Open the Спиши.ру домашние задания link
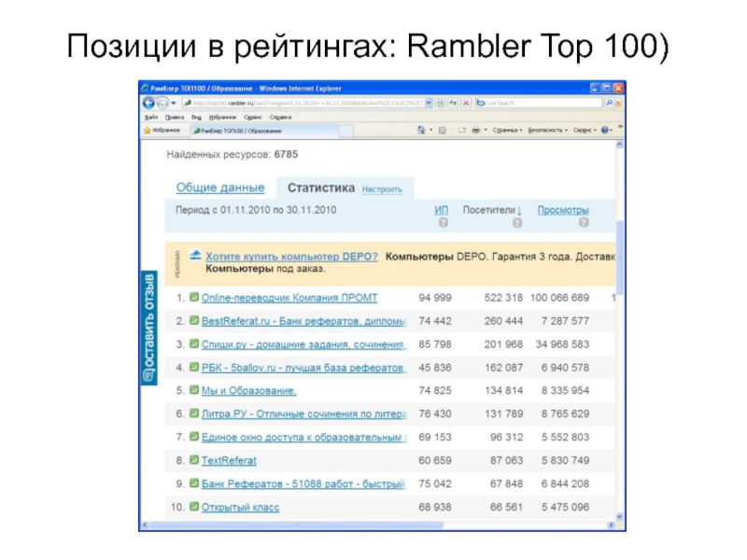 (303, 344)
